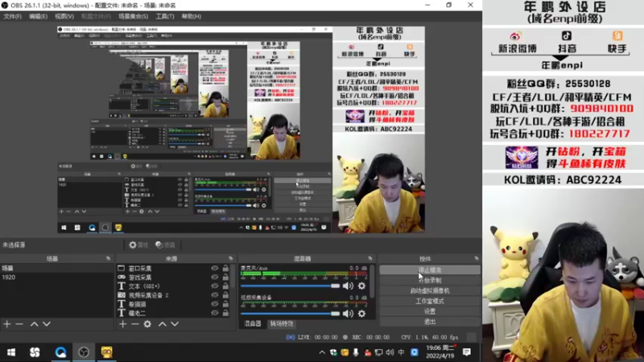Open the Windows Start menu
Viewport: 644px width, 362px height.
coord(11,352)
